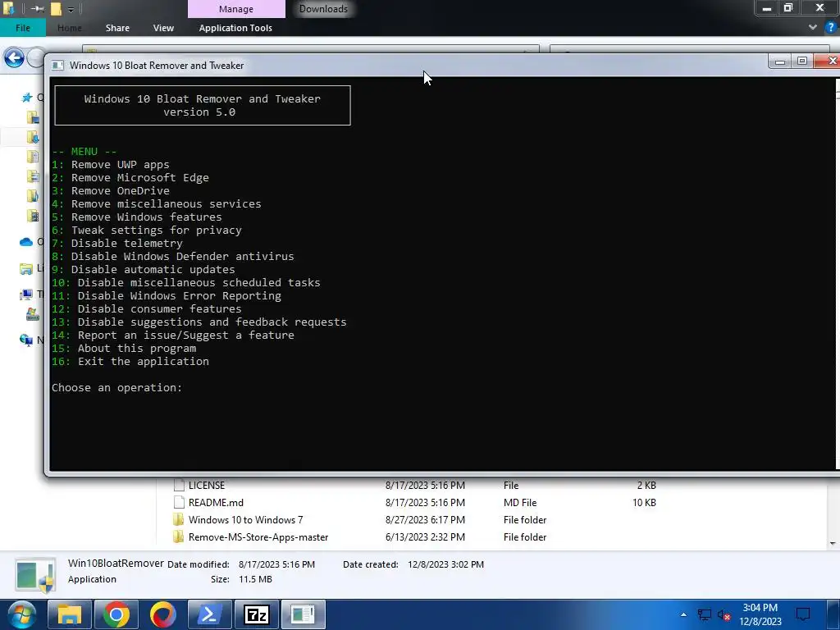Image resolution: width=840 pixels, height=630 pixels.
Task: Open the Firefox taskbar icon
Action: pos(163,614)
